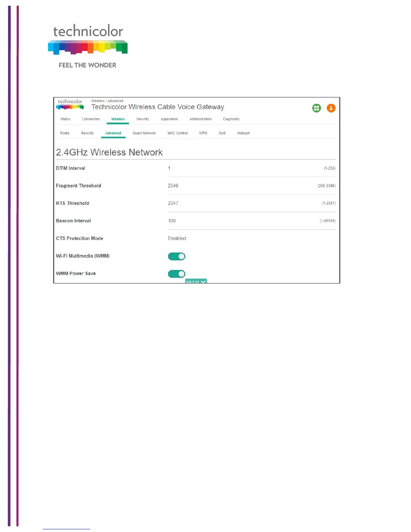Click the Beacon Interval field showing 100
Screen dimensions: 411x532
[x=252, y=221]
